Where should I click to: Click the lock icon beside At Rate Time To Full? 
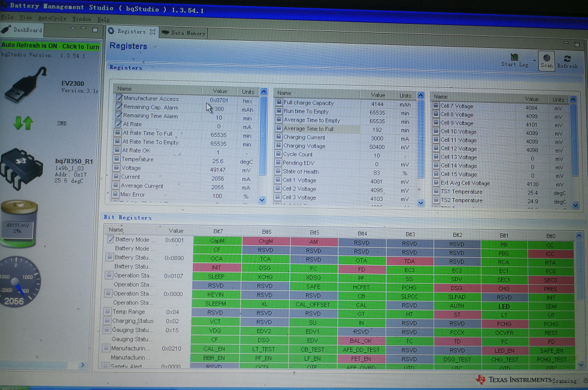click(x=117, y=133)
